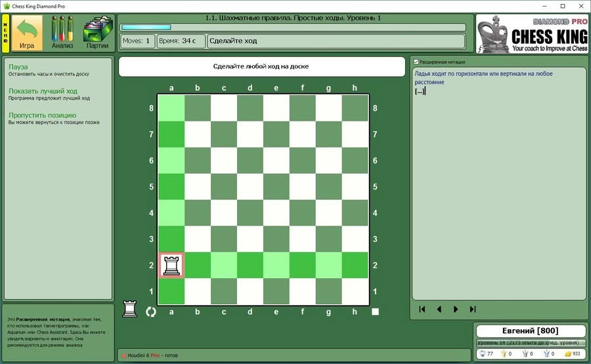Click Пауза to stop the clock
Screen dimensions: 591x364
click(18, 67)
